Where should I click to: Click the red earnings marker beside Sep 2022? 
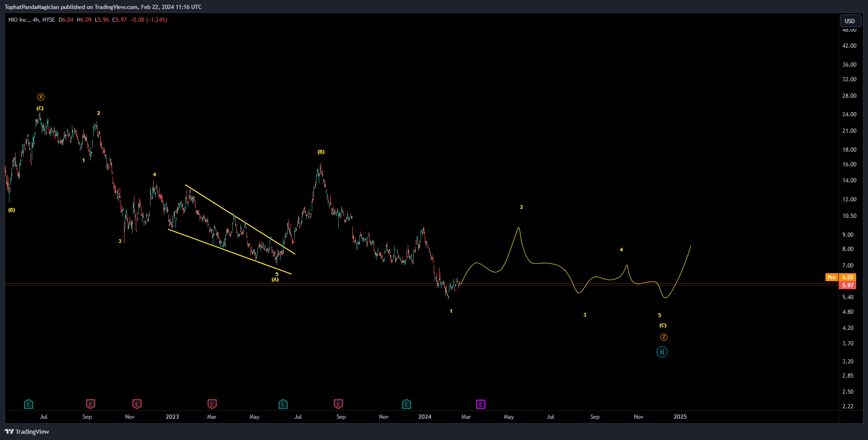90,404
